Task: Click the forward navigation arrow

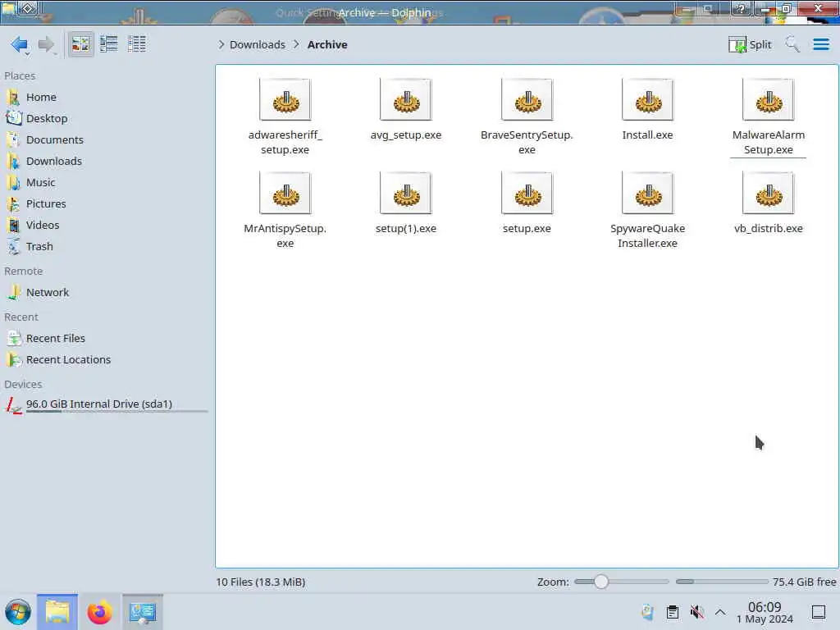Action: [x=47, y=44]
